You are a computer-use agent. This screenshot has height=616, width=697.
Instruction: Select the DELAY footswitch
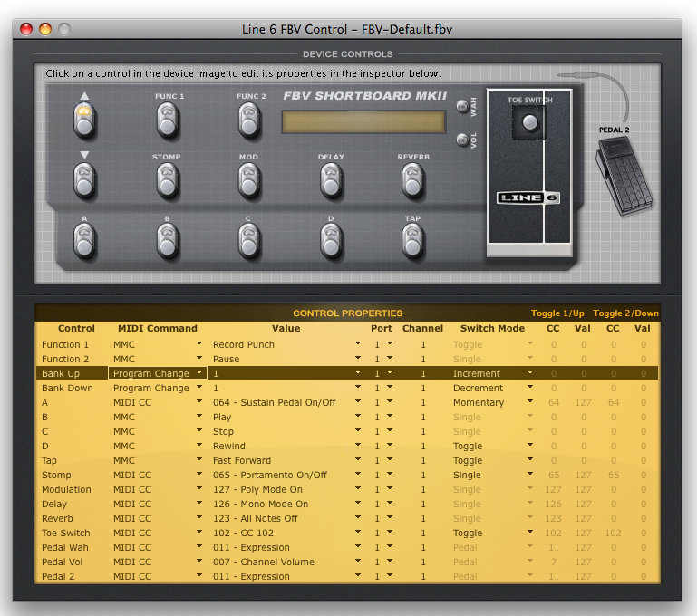coord(331,180)
